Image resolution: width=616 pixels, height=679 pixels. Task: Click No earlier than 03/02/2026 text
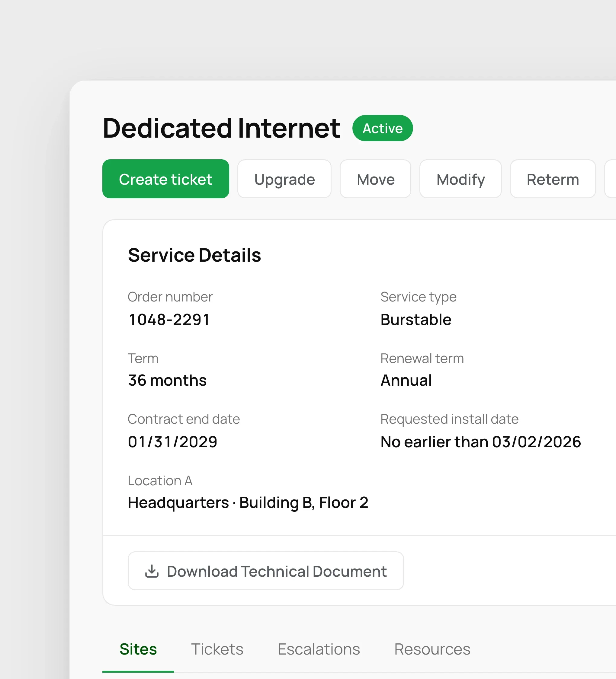tap(480, 442)
